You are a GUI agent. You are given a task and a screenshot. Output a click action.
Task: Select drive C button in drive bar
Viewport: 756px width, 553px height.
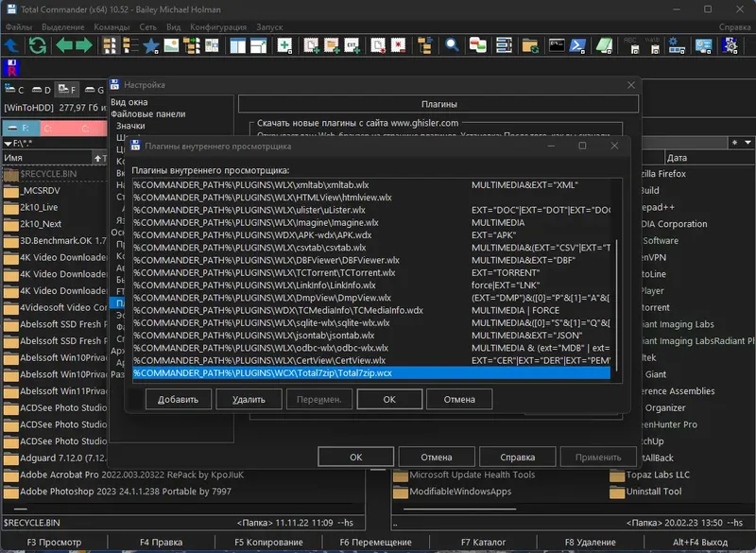click(x=15, y=90)
